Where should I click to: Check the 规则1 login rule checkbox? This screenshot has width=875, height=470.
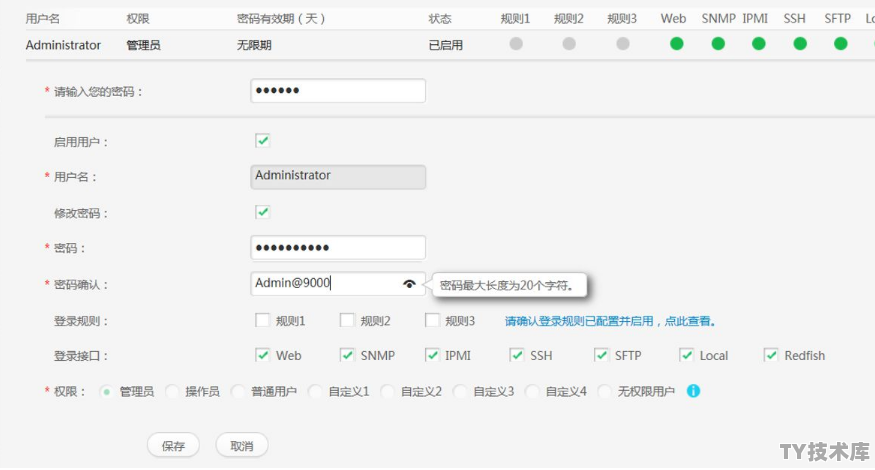(x=262, y=320)
